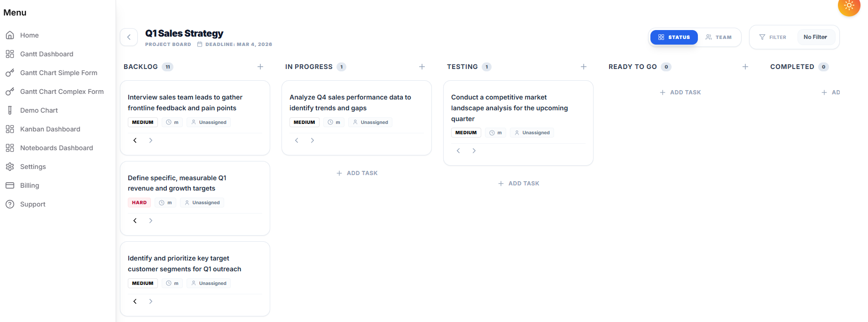Click the left chevron on the Q4 analysis card
This screenshot has height=322, width=868.
[x=297, y=140]
